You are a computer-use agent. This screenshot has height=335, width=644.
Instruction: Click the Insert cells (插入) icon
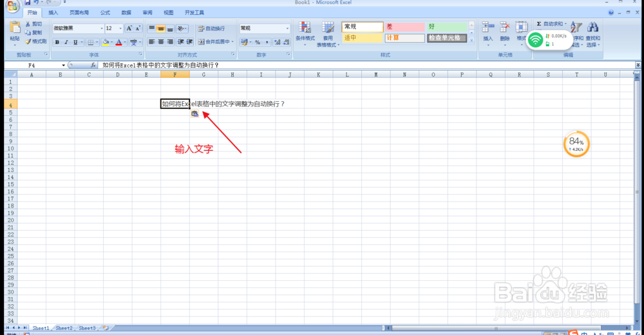(488, 28)
